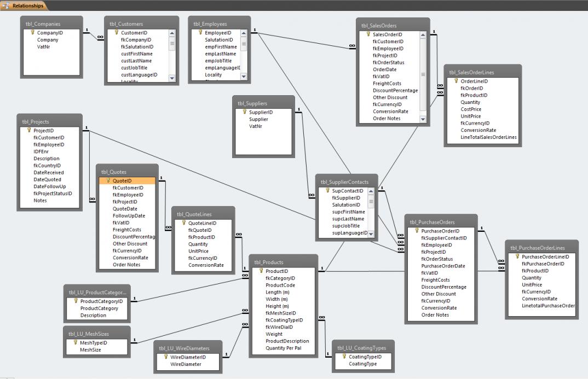Screen dimensions: 588x379
Task: Click the tbl_Customers scroll up arrow
Action: tap(172, 33)
